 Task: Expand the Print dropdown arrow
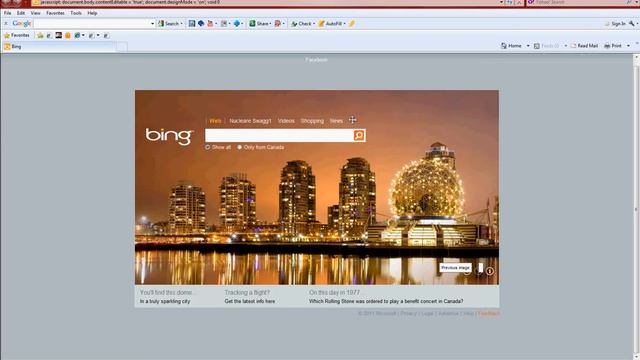click(x=628, y=46)
